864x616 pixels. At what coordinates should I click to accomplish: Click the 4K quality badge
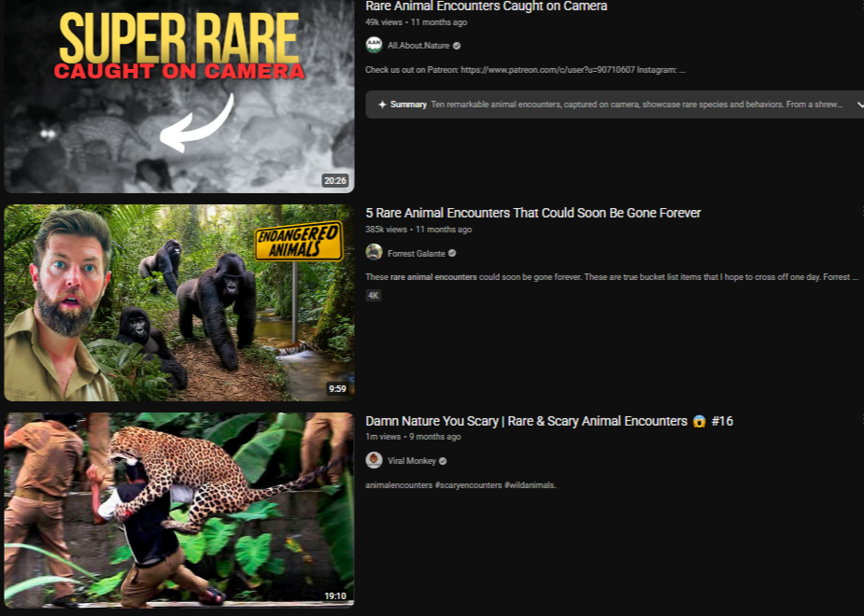pyautogui.click(x=374, y=295)
